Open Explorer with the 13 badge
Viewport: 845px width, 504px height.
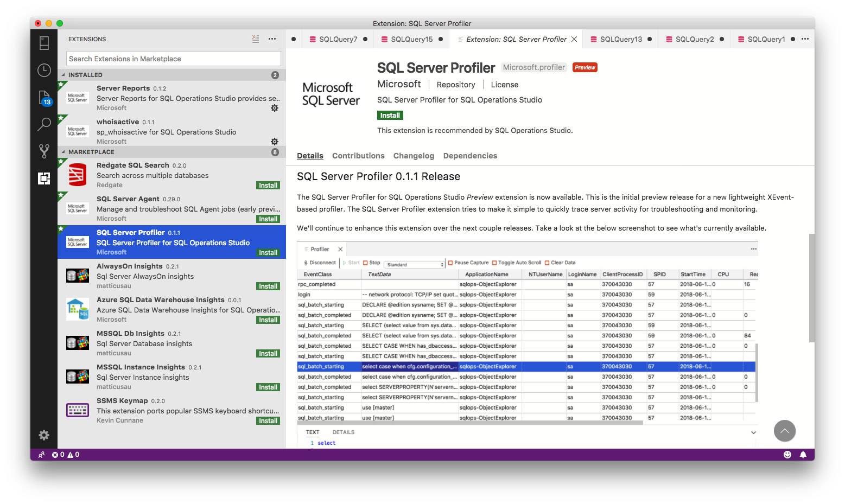[x=45, y=98]
